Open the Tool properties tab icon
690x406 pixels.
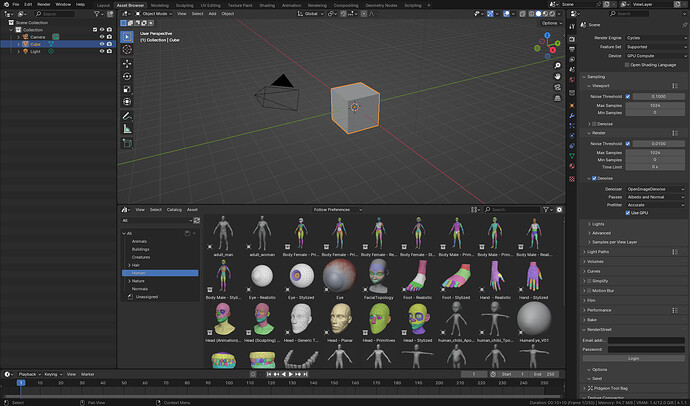pyautogui.click(x=572, y=27)
